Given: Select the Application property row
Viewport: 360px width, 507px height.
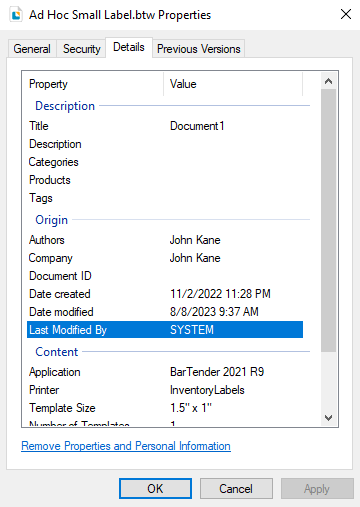Looking at the screenshot, I should coord(165,372).
